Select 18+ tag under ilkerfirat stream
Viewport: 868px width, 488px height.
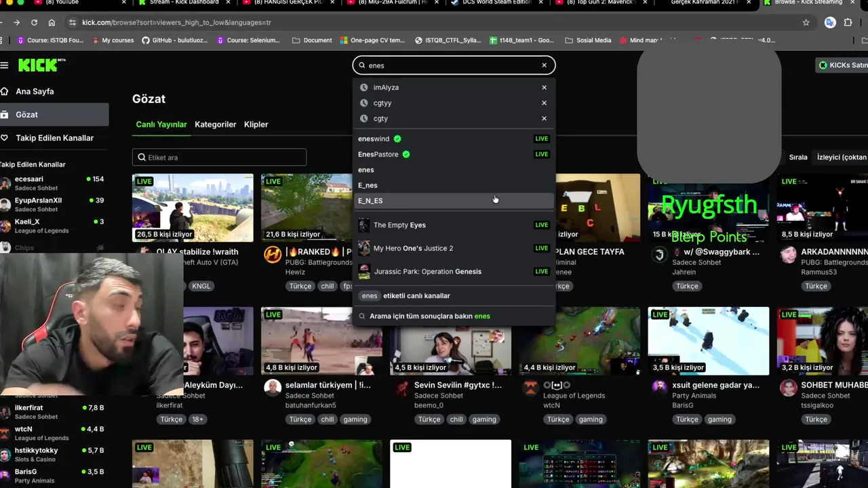pos(197,420)
